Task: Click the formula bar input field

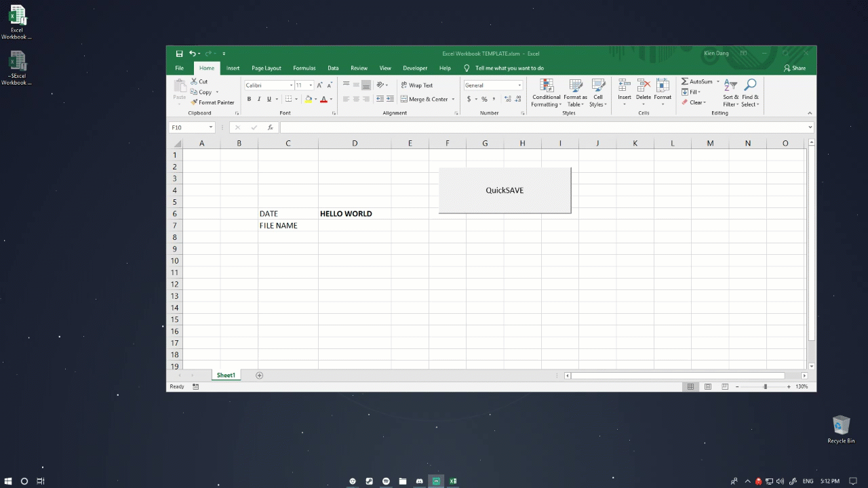Action: (543, 127)
